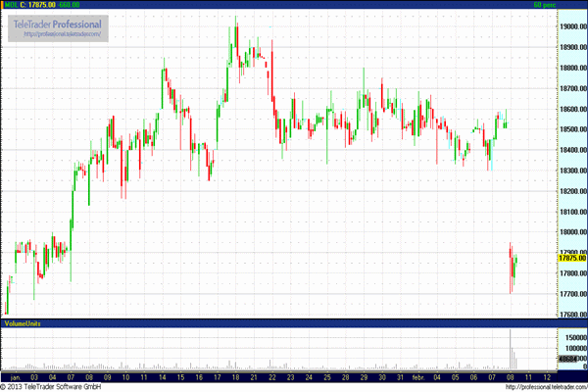Image resolution: width=588 pixels, height=392 pixels.
Task: Click the MOL symbol label in the header
Action: [x=10, y=5]
